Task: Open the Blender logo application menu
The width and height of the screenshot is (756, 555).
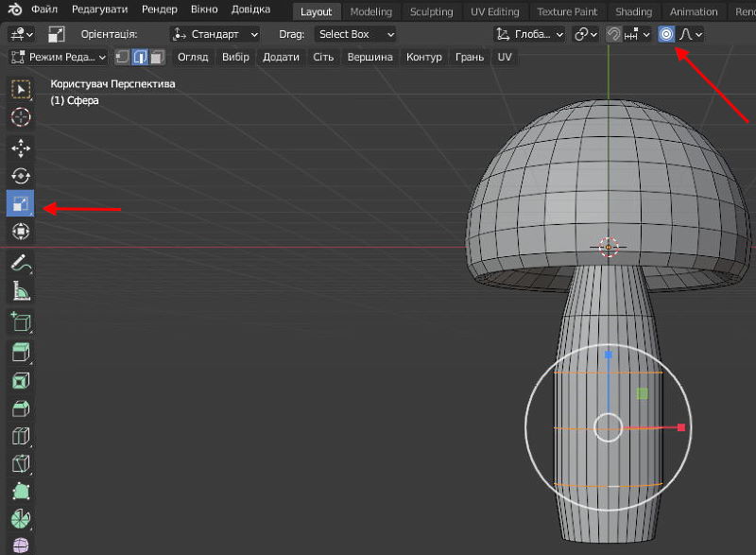Action: pos(15,9)
